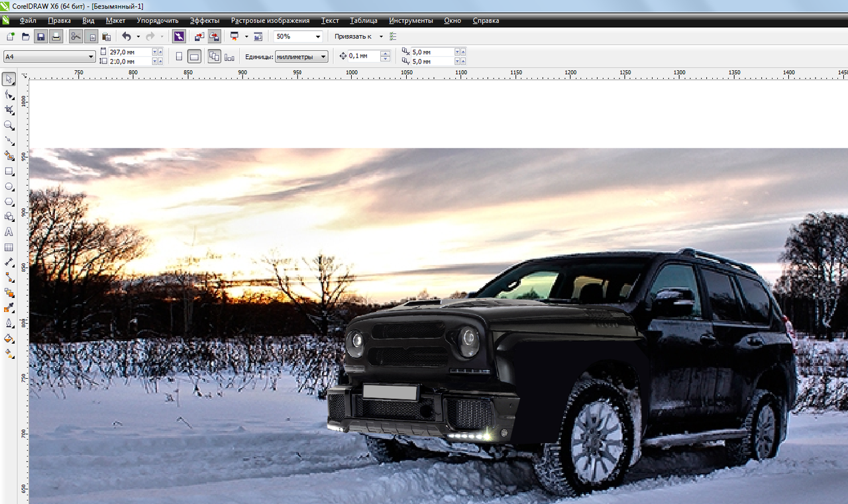Viewport: 848px width, 504px height.
Task: Open the Окно menu
Action: [x=452, y=21]
